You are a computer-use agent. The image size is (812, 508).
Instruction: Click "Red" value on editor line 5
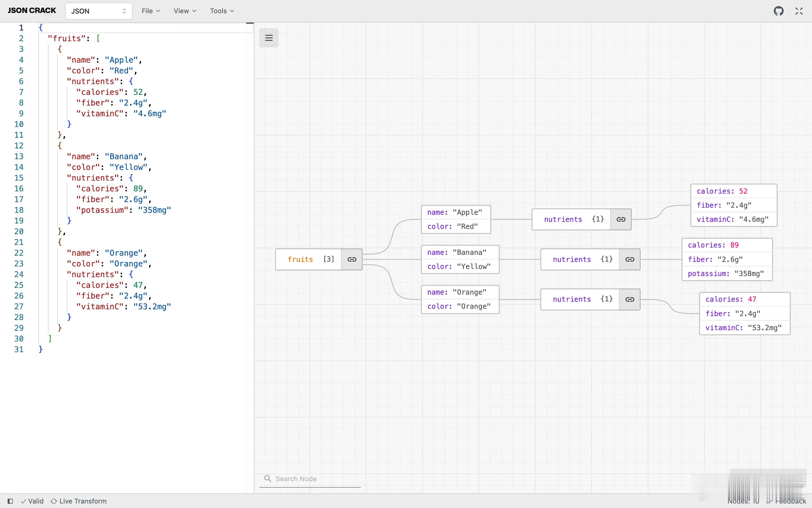pos(121,71)
